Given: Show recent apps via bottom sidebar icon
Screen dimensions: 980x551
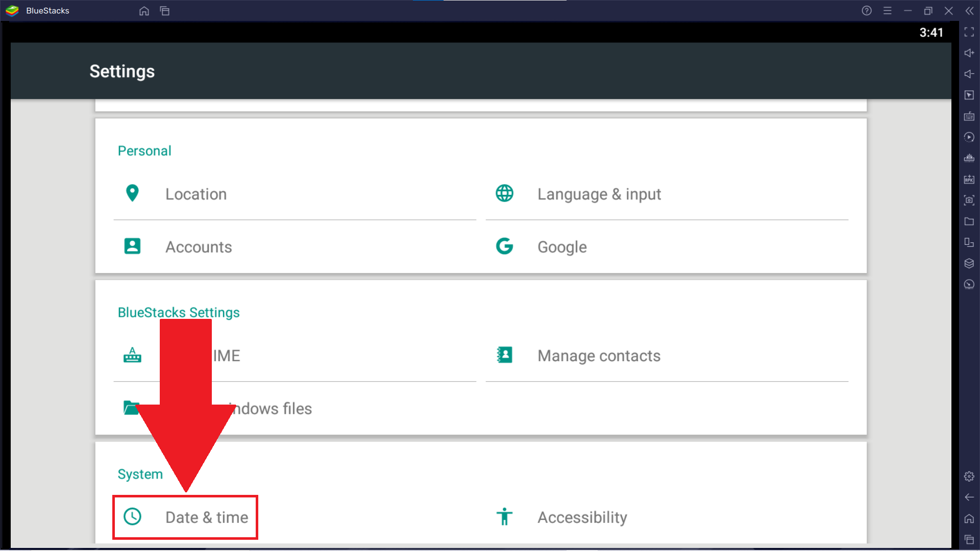Looking at the screenshot, I should pos(969,540).
